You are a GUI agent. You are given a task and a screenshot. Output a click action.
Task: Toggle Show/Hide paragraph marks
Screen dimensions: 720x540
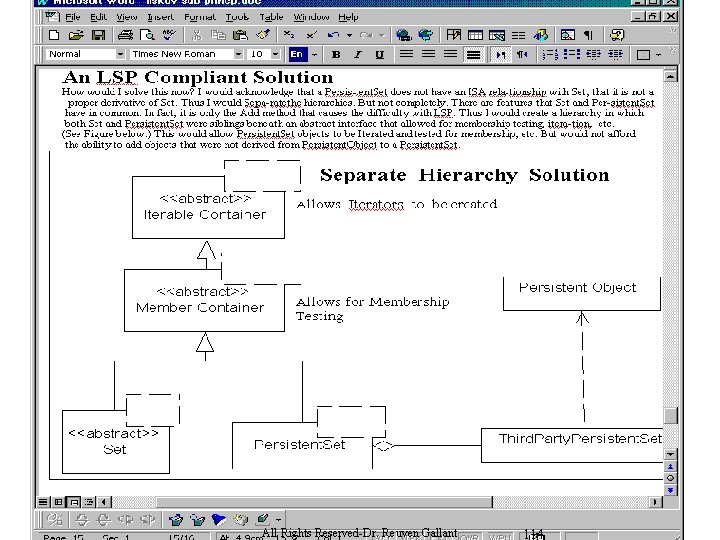click(589, 35)
